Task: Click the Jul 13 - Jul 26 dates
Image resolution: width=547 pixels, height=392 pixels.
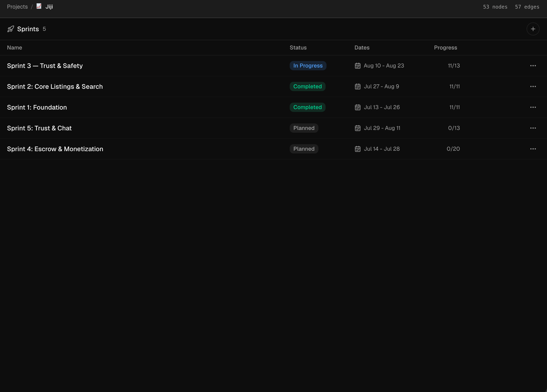Action: point(382,107)
